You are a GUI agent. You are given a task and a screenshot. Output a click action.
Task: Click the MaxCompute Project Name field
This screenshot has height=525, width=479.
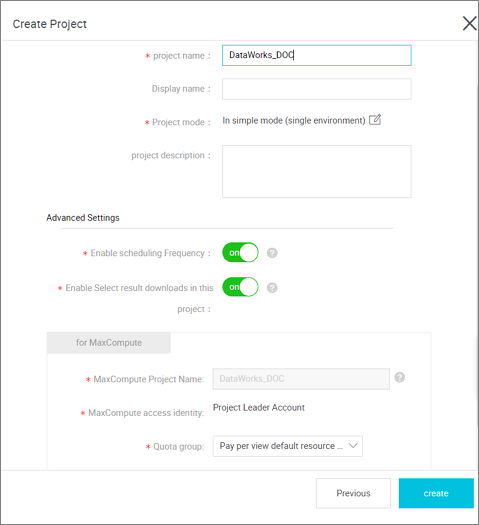pyautogui.click(x=301, y=379)
